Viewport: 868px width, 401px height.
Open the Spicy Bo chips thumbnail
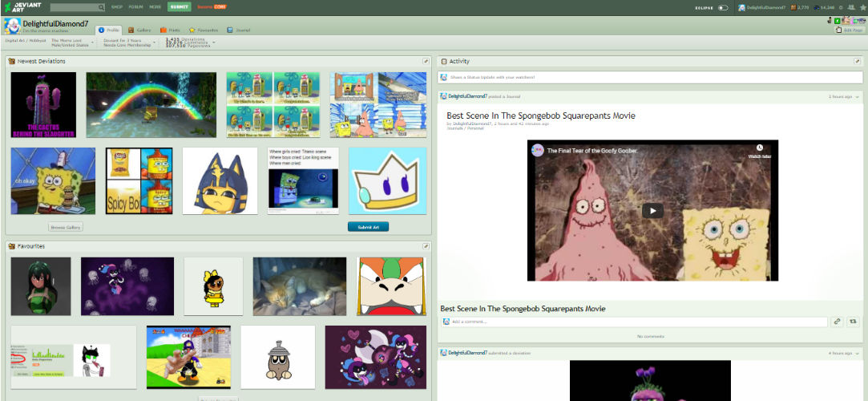pos(139,180)
